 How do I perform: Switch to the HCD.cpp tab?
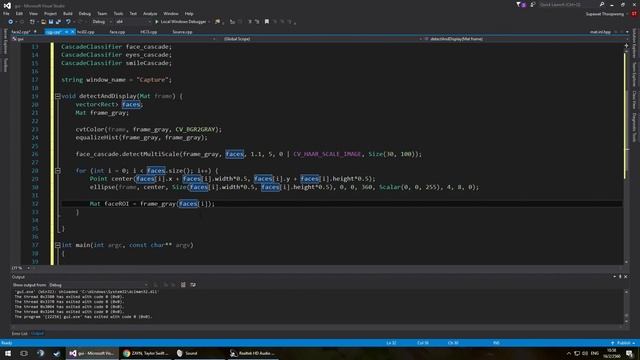[x=149, y=32]
